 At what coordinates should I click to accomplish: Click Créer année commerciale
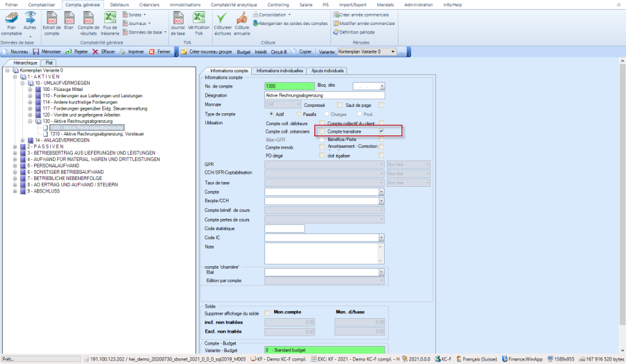pyautogui.click(x=361, y=15)
